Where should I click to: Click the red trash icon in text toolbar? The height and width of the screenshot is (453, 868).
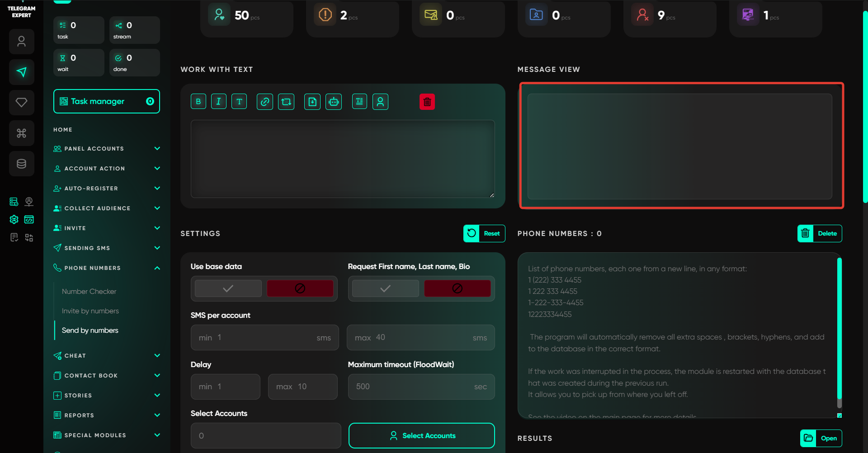click(427, 102)
